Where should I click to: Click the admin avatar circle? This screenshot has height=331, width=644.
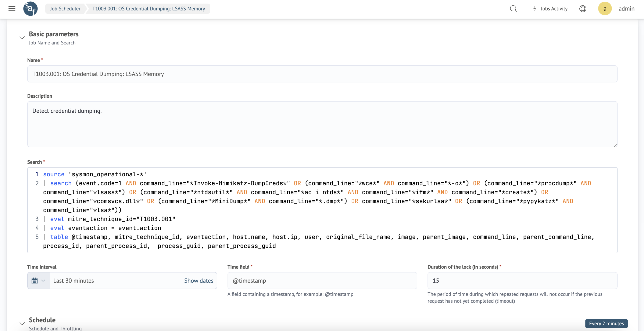tap(605, 9)
